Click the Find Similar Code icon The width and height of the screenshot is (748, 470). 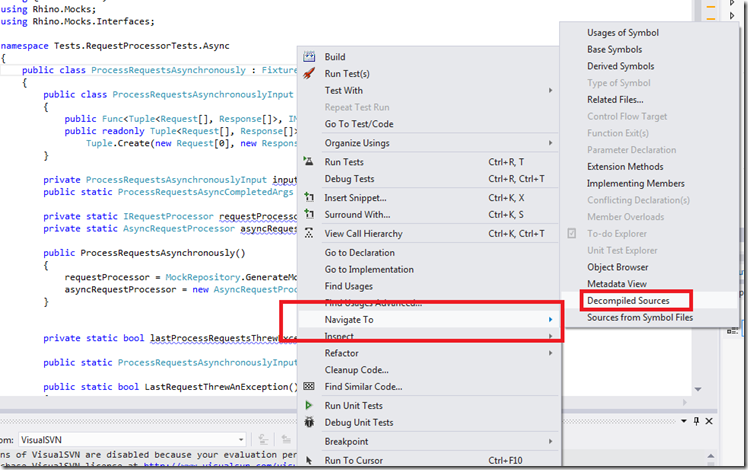(x=309, y=386)
